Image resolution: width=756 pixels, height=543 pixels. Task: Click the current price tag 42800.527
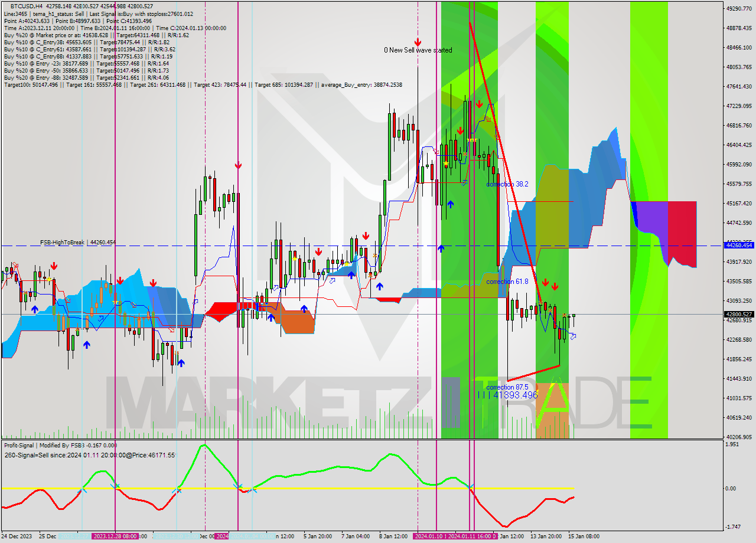click(739, 315)
